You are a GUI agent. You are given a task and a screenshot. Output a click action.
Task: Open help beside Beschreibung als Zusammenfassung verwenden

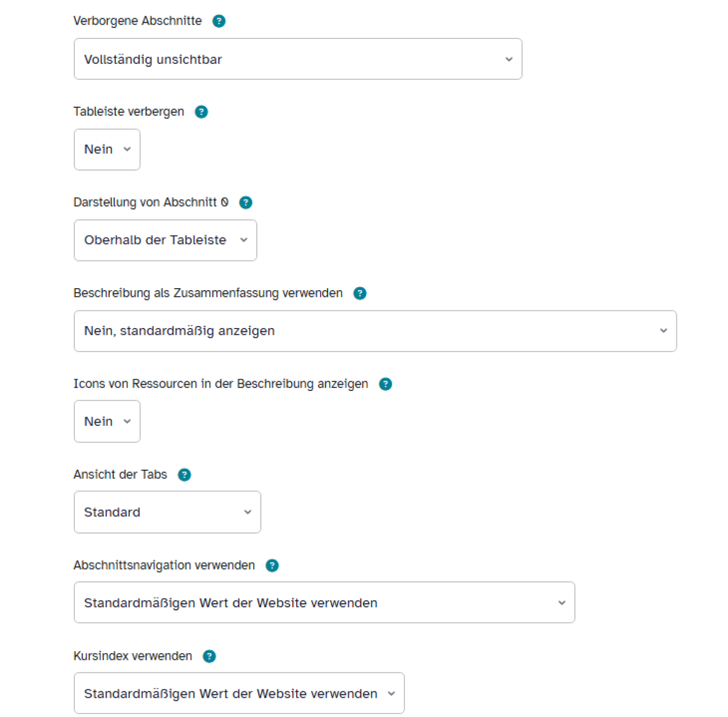360,293
